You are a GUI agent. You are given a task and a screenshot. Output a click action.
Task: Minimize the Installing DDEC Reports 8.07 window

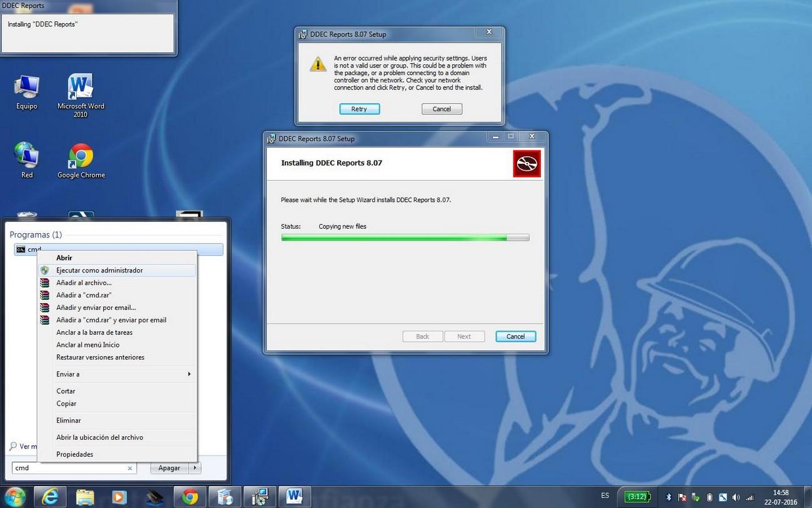pyautogui.click(x=495, y=136)
